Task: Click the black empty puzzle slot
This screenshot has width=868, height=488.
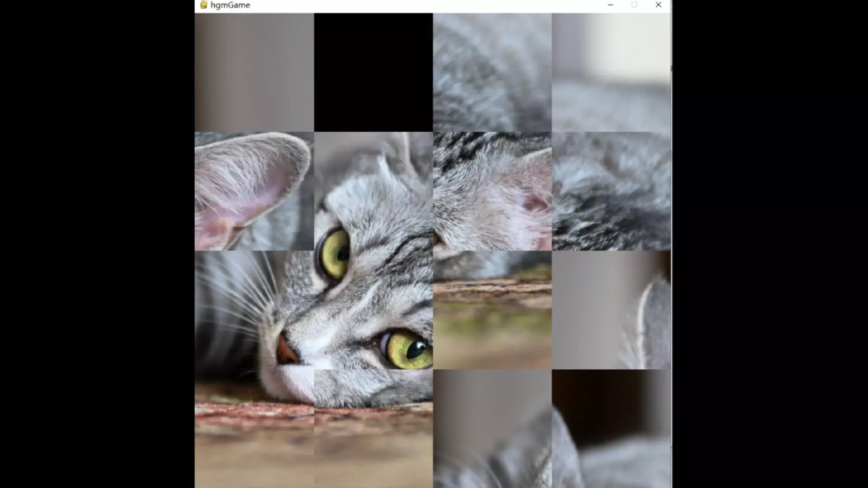Action: pos(373,70)
